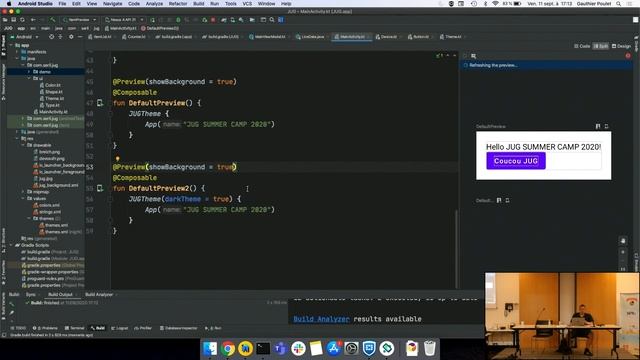Click the Collapse All icon in Project panel
This screenshot has width=640, height=360.
60,37
